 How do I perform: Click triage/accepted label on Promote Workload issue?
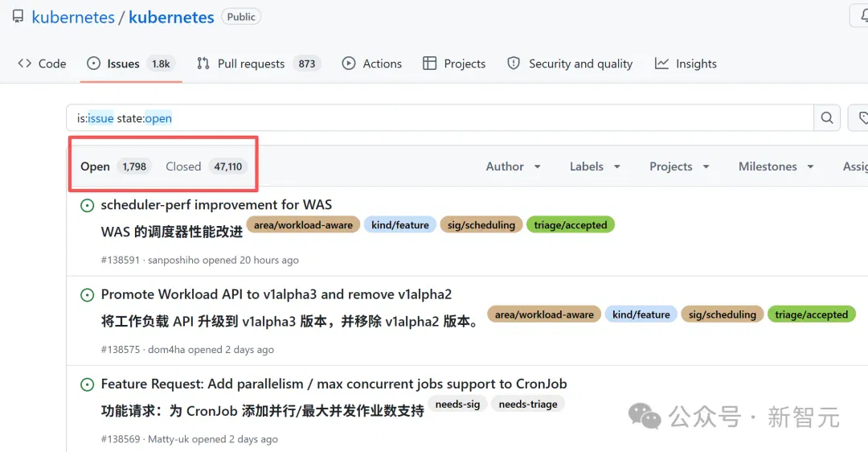tap(812, 314)
